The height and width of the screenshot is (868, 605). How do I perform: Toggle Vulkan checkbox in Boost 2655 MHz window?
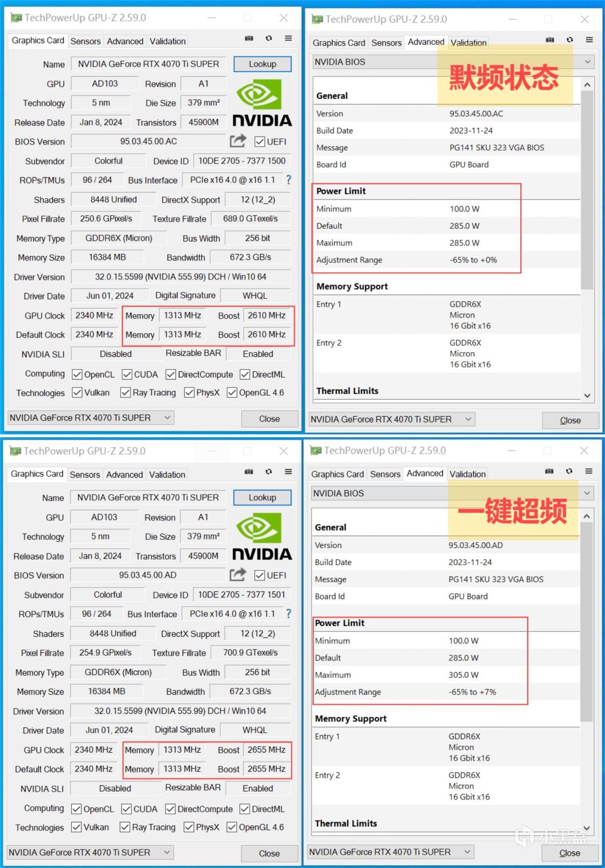click(x=76, y=827)
